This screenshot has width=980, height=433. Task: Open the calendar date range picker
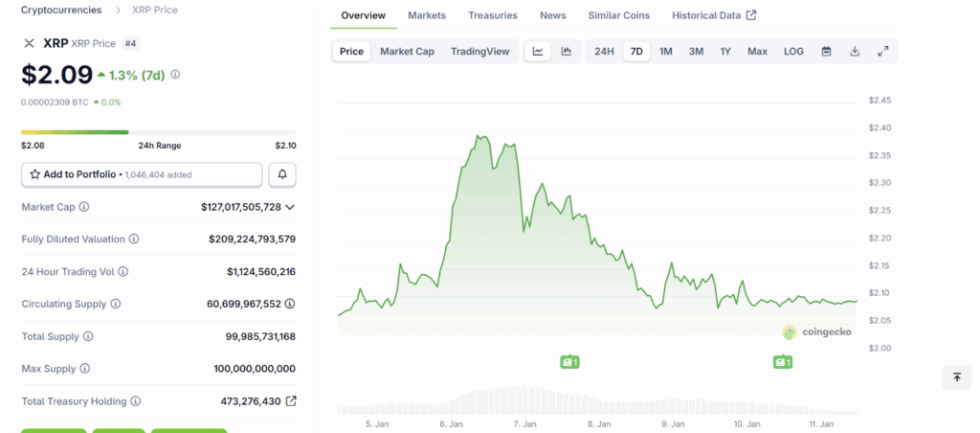(x=826, y=52)
